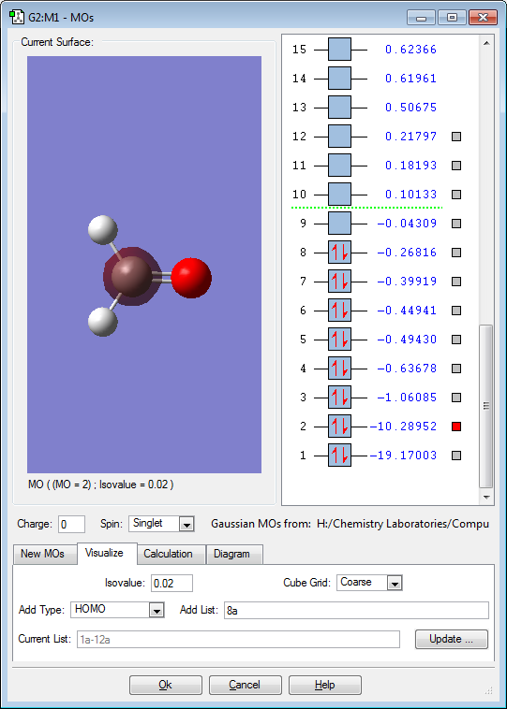Select occupied orbital box for MO 1
The width and height of the screenshot is (507, 709).
pyautogui.click(x=339, y=455)
